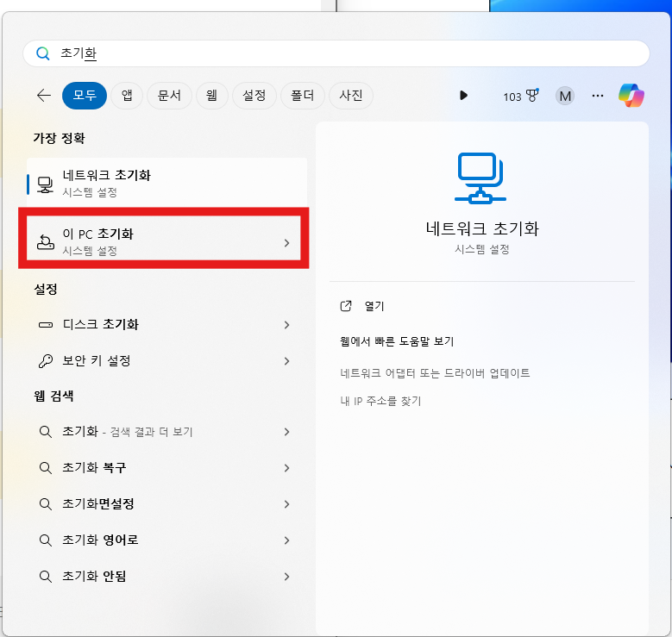Click the search input field containing 초기화

point(336,53)
